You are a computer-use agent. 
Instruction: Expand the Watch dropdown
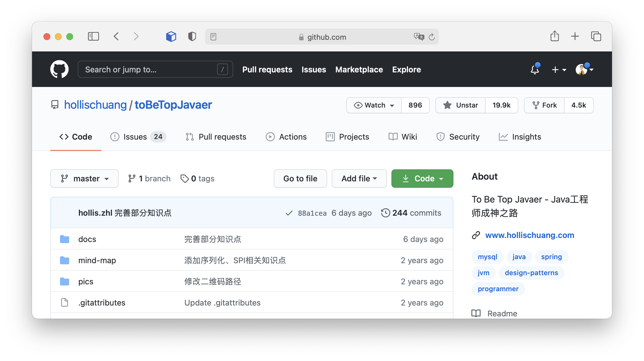pos(374,105)
